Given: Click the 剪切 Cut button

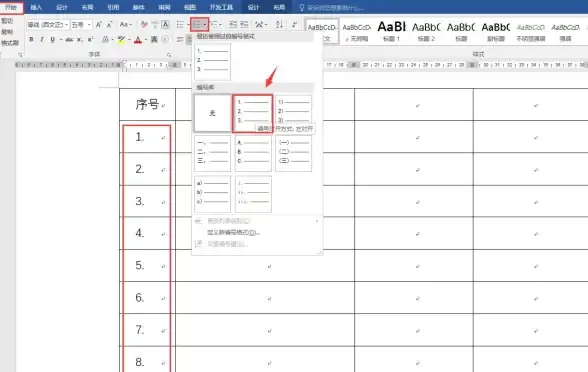Looking at the screenshot, I should pos(7,21).
